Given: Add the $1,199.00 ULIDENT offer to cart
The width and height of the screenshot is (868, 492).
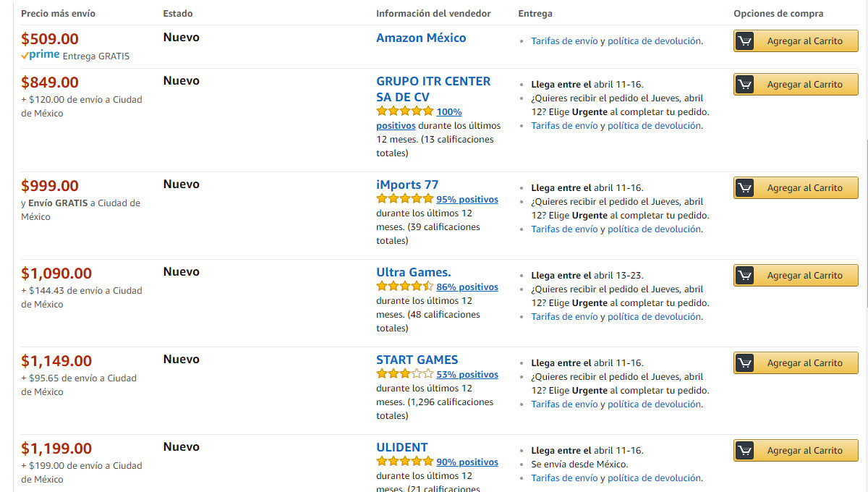Looking at the screenshot, I should [x=804, y=451].
